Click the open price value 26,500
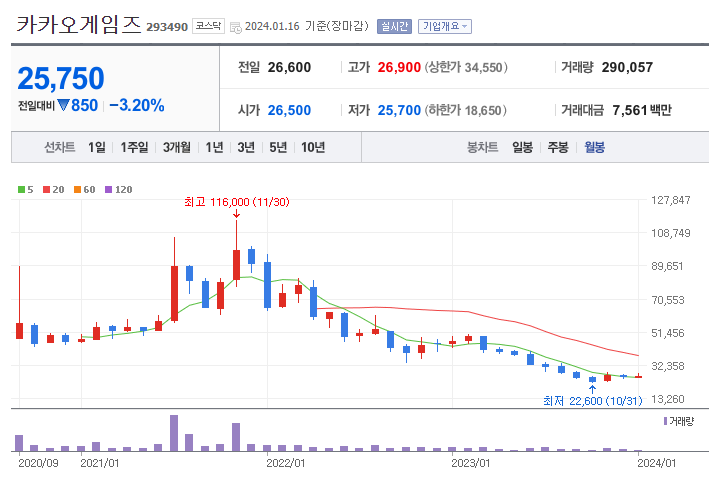Viewport: 709px width, 487px height. click(x=289, y=110)
